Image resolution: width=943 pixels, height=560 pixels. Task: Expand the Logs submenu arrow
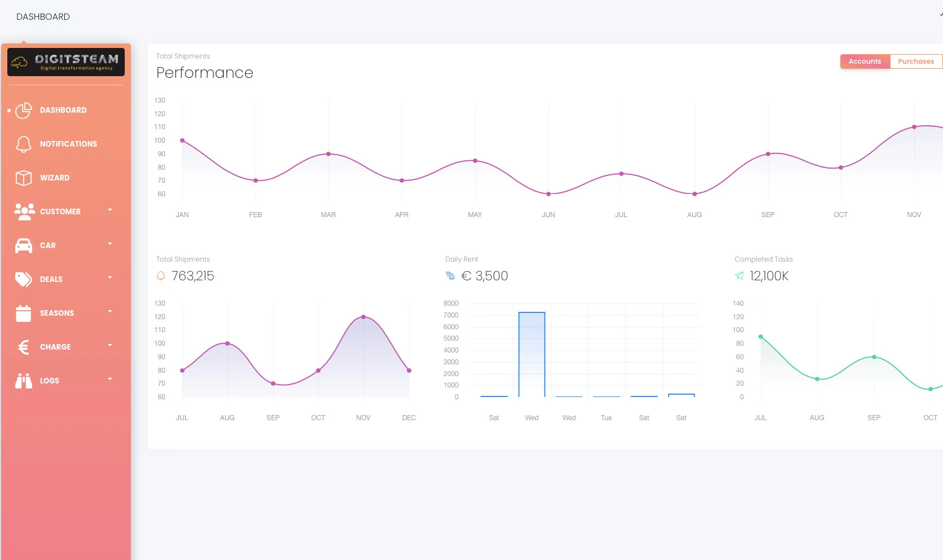click(110, 379)
